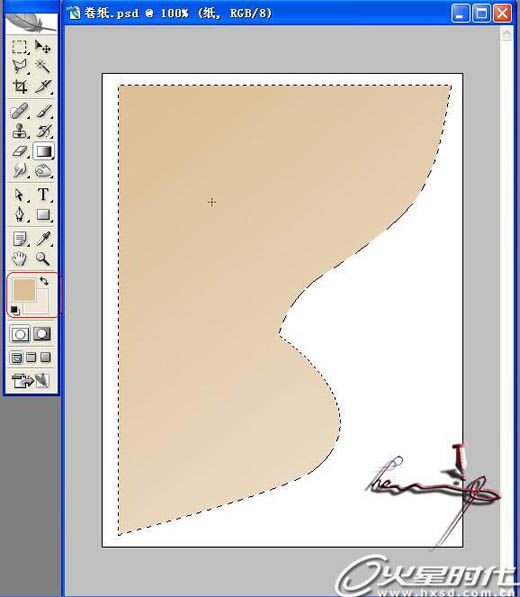Minimize the 卷纸.psd document window
Screen dimensions: 520x597
pos(460,14)
